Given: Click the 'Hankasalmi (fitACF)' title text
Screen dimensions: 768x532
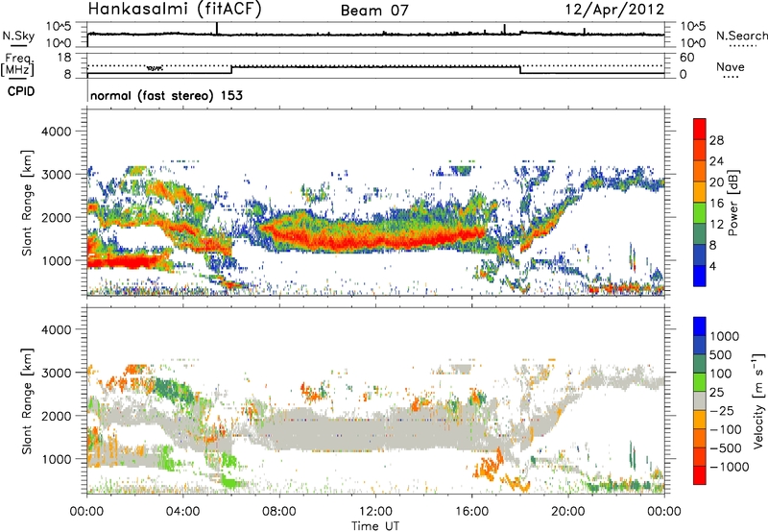Looking at the screenshot, I should coord(175,9).
